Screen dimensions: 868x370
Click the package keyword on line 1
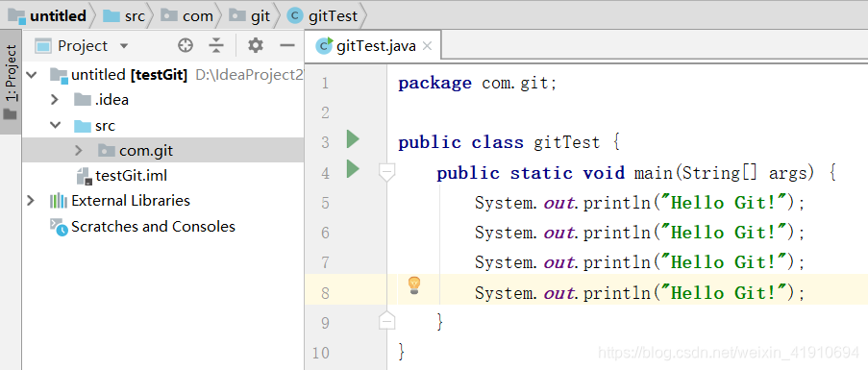coord(435,84)
